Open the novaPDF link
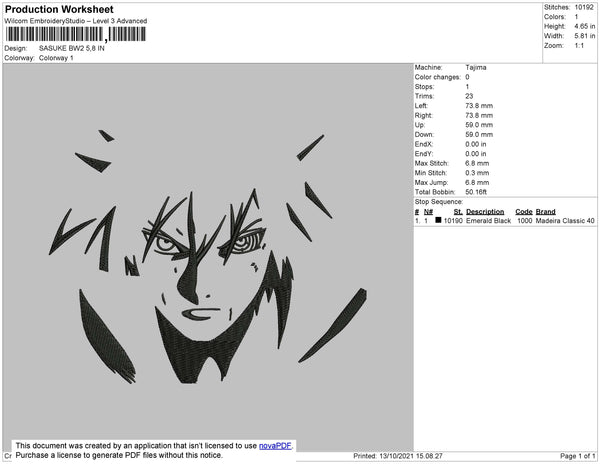Viewport: 600px width, 464px height. [275, 446]
